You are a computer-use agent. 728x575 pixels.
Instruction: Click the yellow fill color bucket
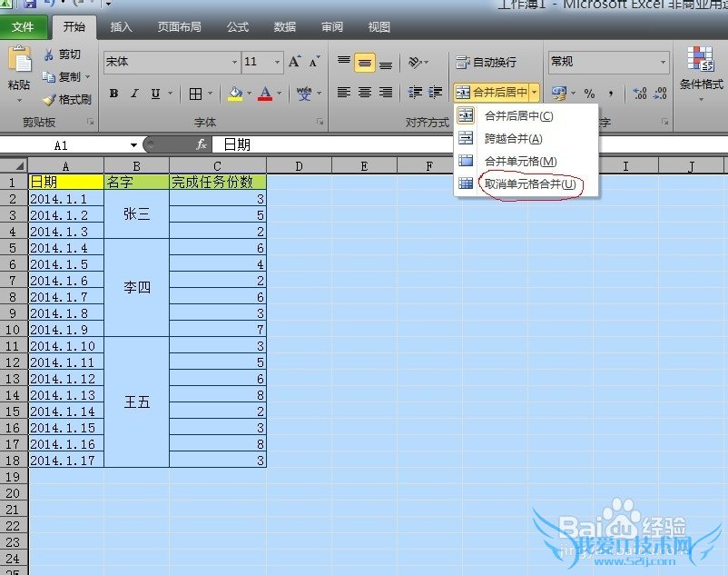(x=235, y=94)
